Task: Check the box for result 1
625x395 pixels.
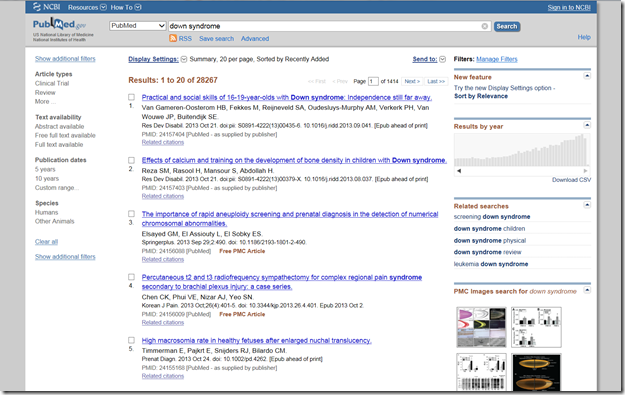Action: click(x=132, y=97)
